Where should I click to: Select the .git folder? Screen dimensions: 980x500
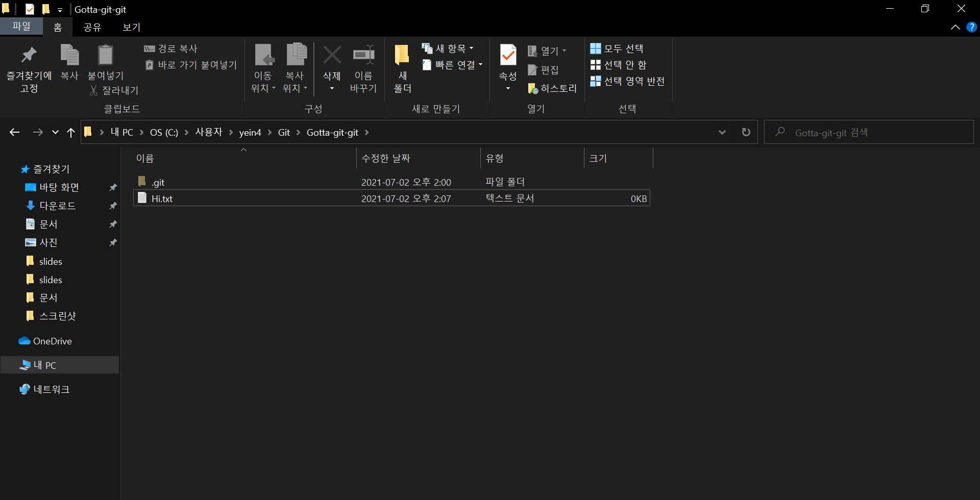(391, 182)
